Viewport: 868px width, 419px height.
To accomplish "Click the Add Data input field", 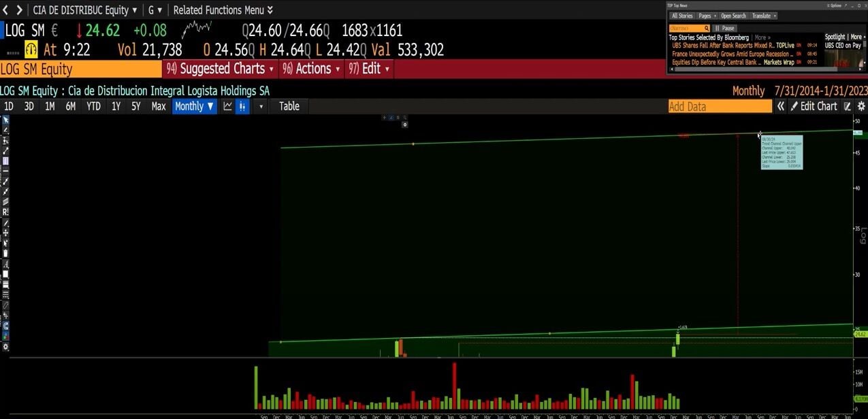I will (720, 106).
